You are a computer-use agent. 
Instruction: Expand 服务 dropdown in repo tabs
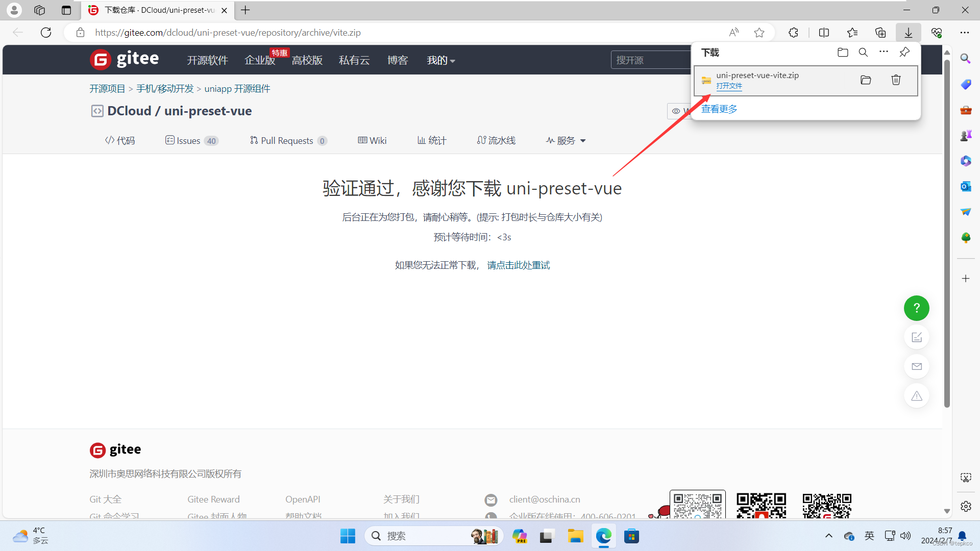(566, 140)
